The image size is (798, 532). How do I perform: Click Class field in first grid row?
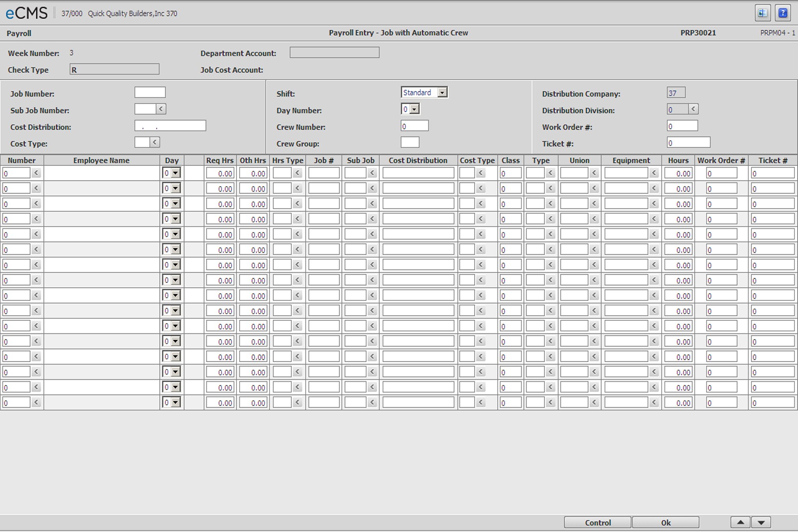(x=511, y=173)
